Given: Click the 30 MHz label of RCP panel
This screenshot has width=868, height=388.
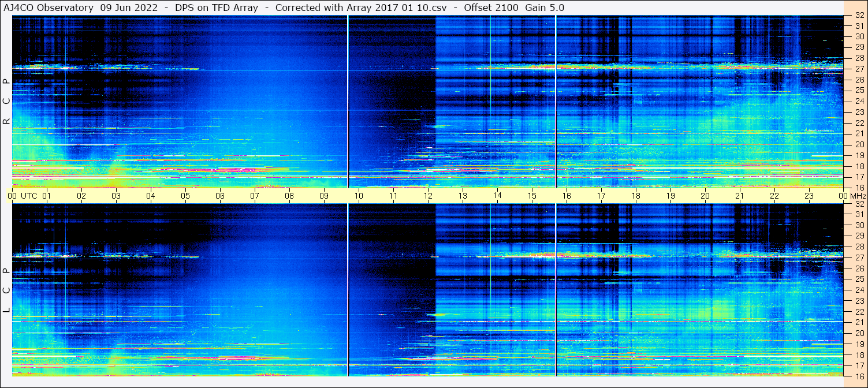Looking at the screenshot, I should click(859, 36).
